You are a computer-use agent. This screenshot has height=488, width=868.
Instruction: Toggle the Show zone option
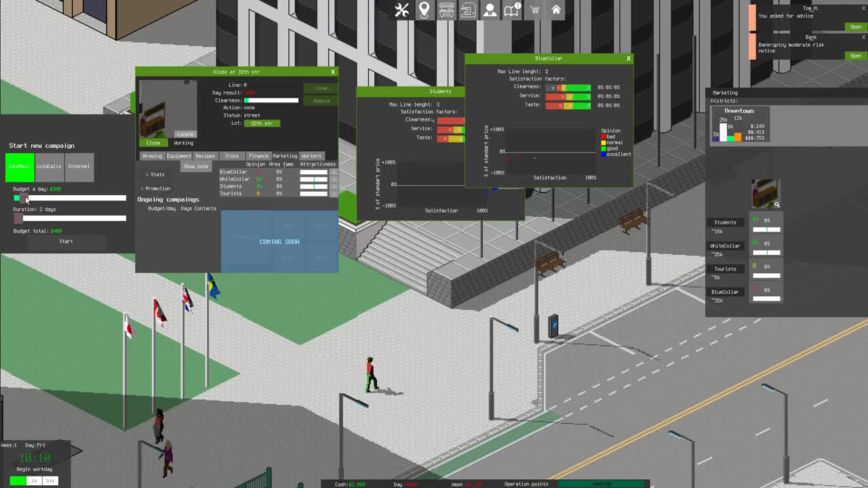coord(196,166)
